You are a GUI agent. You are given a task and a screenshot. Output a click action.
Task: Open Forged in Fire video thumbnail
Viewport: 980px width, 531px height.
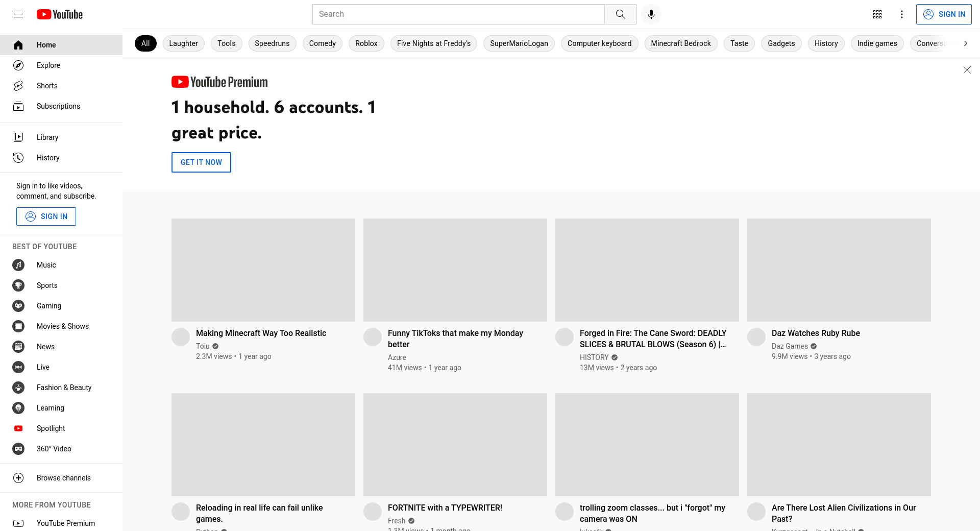click(x=647, y=270)
